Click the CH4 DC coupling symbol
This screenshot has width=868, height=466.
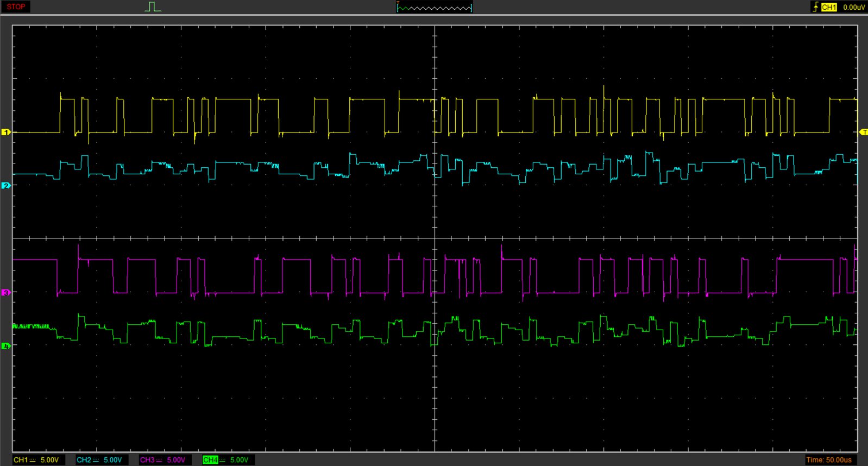[222, 460]
